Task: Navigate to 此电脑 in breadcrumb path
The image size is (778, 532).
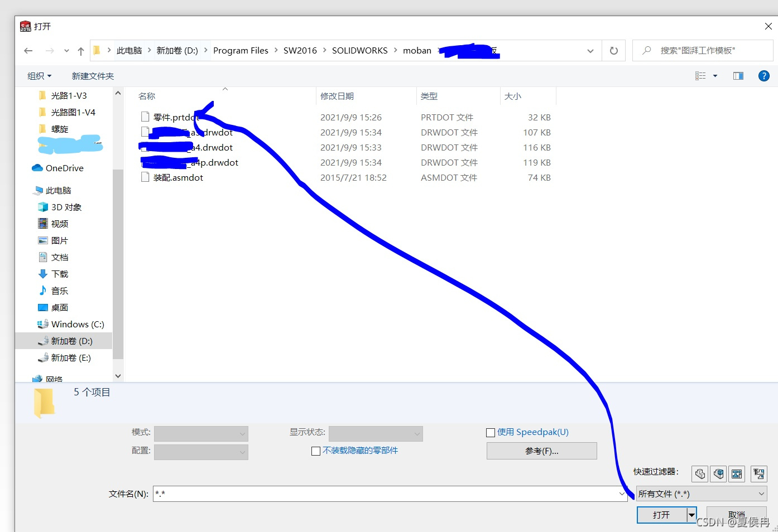Action: click(129, 50)
